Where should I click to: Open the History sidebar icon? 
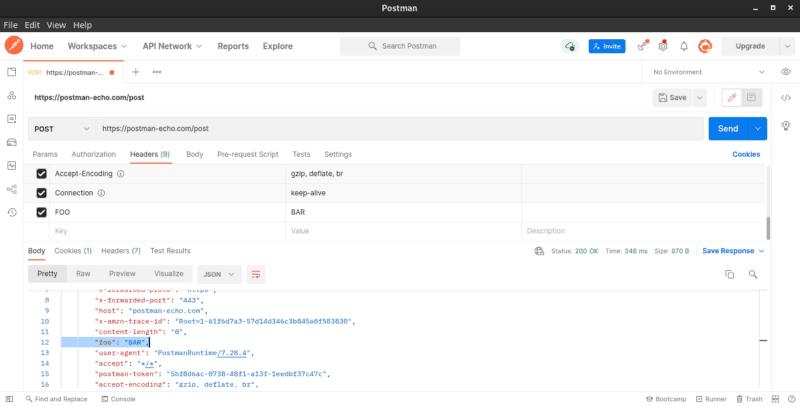pyautogui.click(x=11, y=213)
